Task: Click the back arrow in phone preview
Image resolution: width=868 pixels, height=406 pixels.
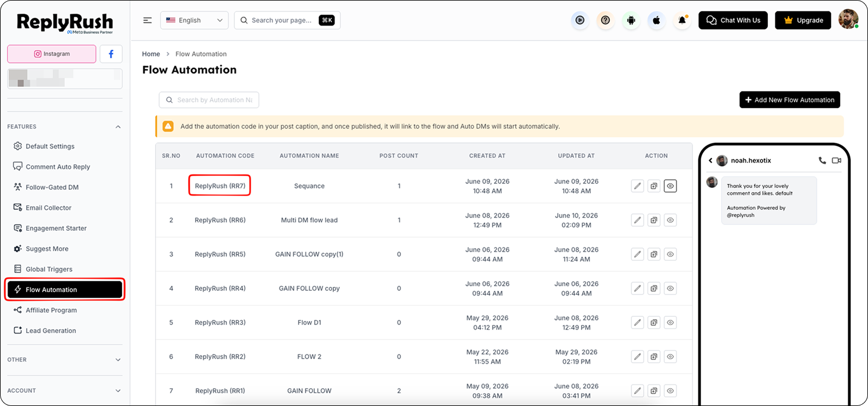Action: coord(710,161)
